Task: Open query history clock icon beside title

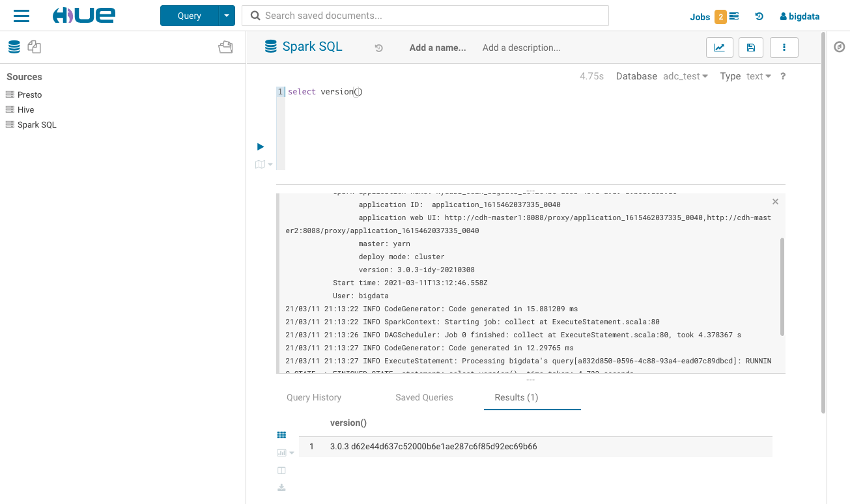Action: [x=378, y=48]
